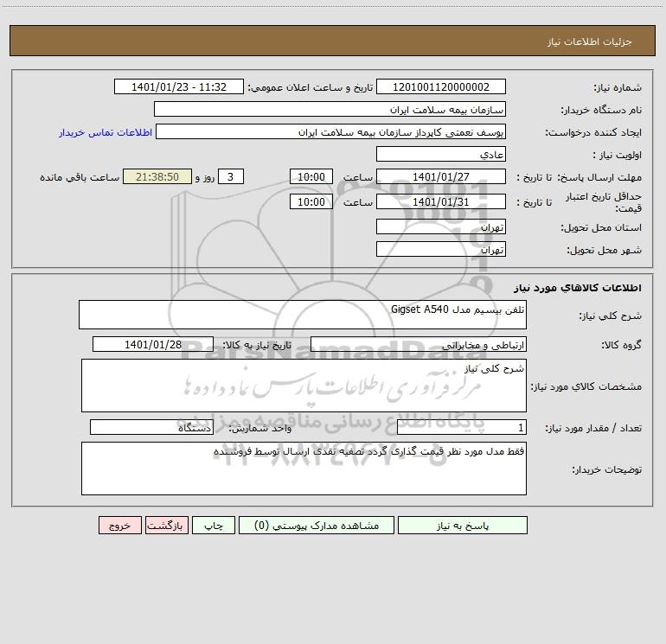Viewport: 666px width, 644px height.
Task: Click the خروج exit button
Action: click(x=119, y=525)
